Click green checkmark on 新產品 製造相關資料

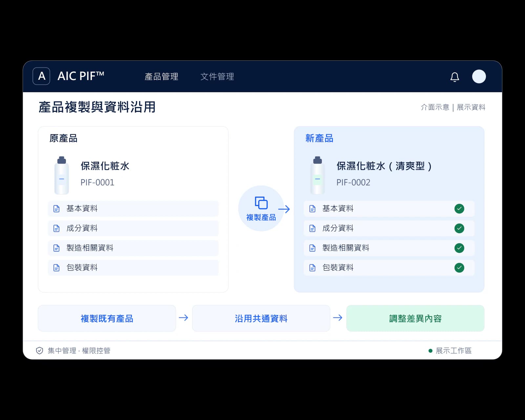459,248
